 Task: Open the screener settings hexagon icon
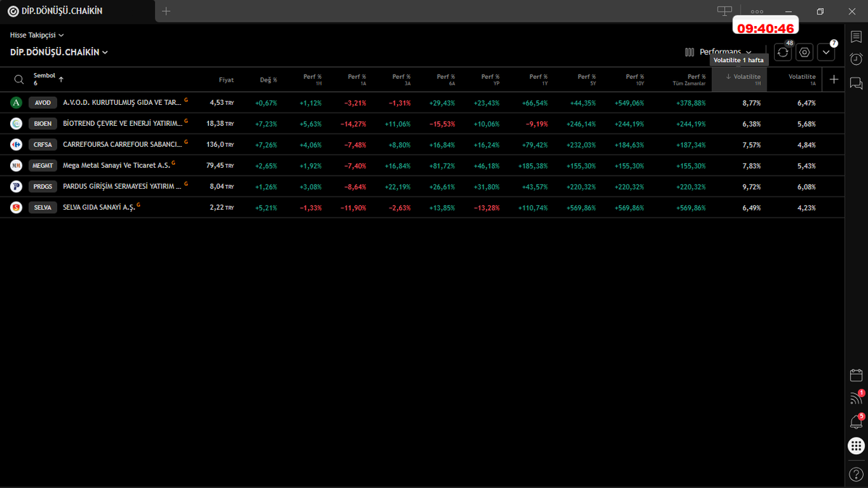[x=804, y=52]
